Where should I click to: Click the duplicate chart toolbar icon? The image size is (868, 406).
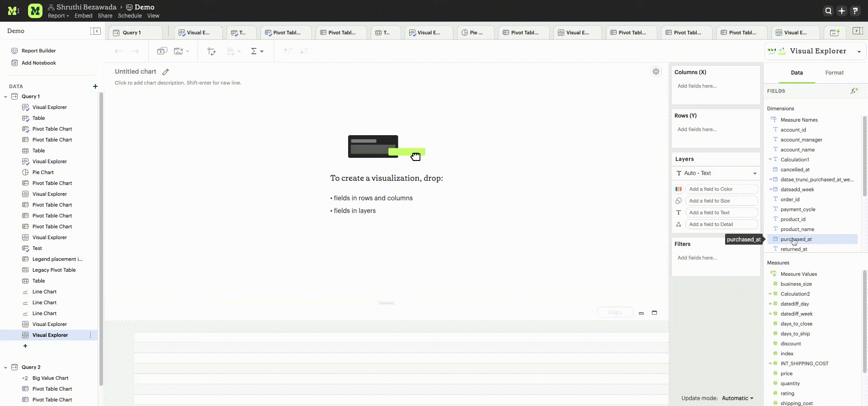pos(162,52)
